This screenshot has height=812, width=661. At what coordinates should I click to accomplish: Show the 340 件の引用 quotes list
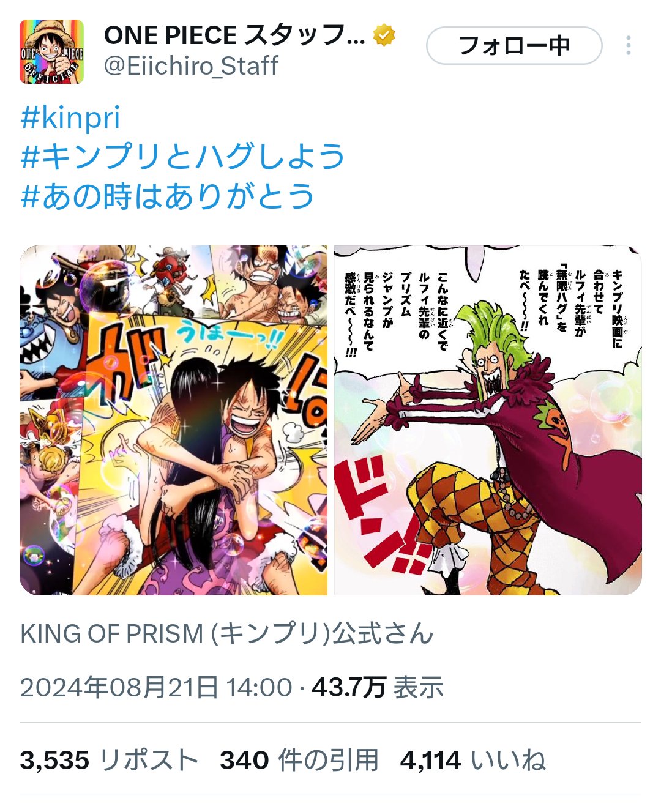[299, 761]
